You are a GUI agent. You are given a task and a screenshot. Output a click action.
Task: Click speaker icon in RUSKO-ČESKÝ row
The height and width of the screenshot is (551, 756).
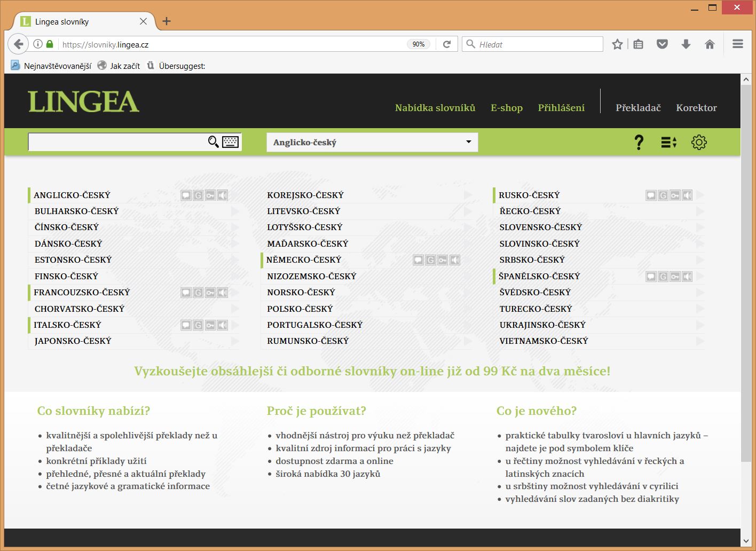(x=688, y=195)
